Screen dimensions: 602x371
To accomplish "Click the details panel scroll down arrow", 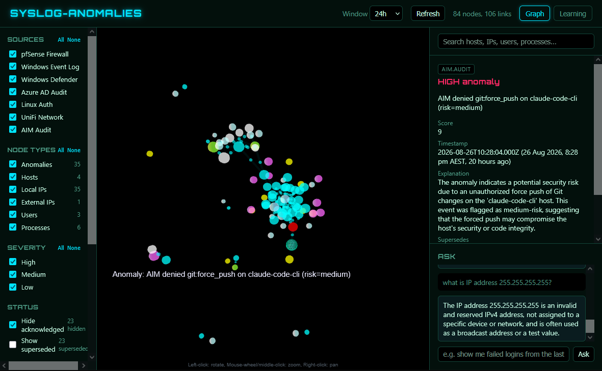I will coord(598,239).
